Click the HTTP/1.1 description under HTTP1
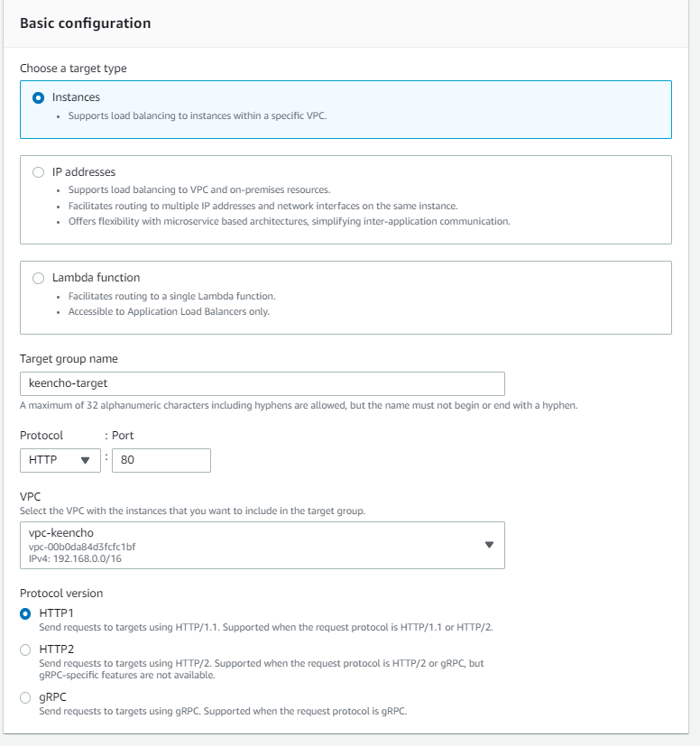Image resolution: width=700 pixels, height=746 pixels. click(x=266, y=627)
